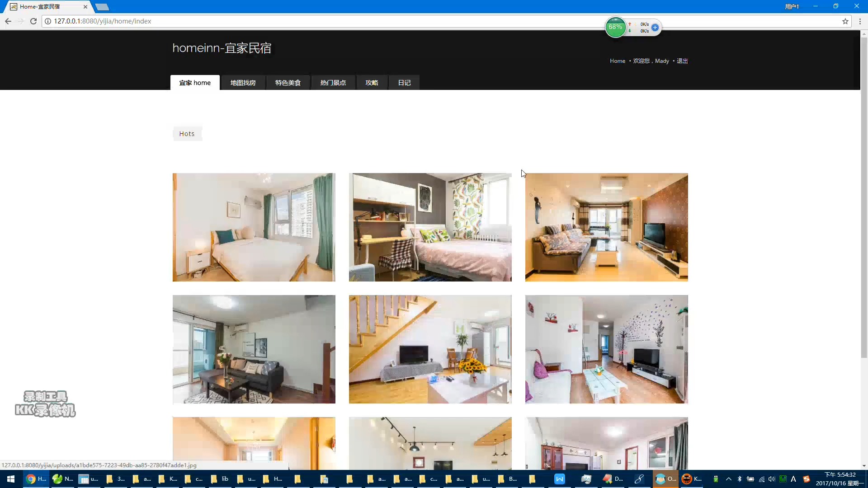Show hidden system tray icons

(728, 479)
